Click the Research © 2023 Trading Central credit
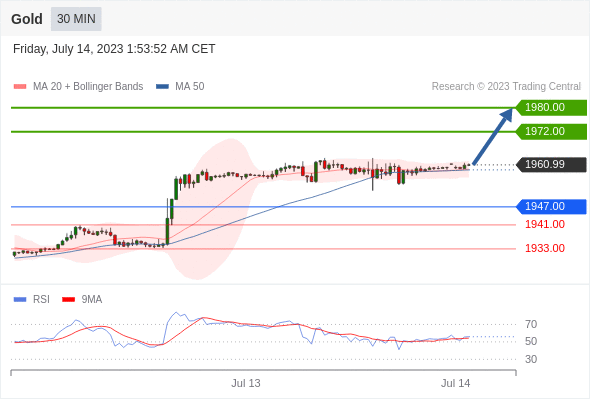This screenshot has width=590, height=400. pyautogui.click(x=506, y=87)
